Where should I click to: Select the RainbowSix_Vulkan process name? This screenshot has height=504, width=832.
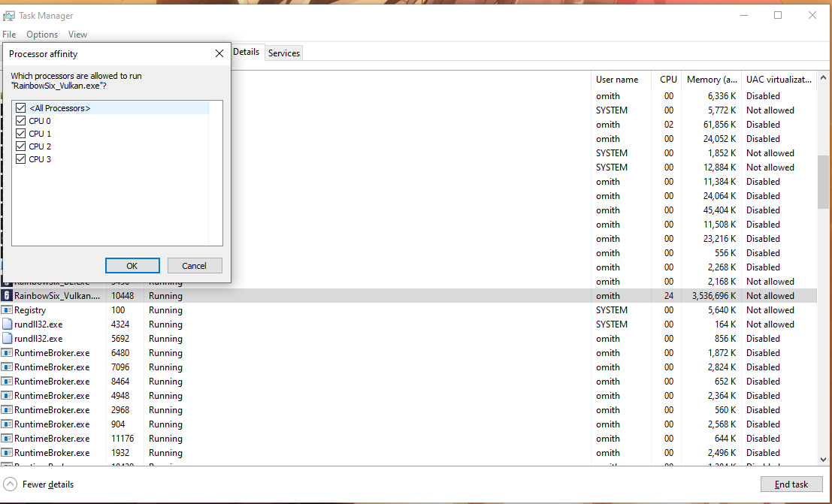(57, 296)
